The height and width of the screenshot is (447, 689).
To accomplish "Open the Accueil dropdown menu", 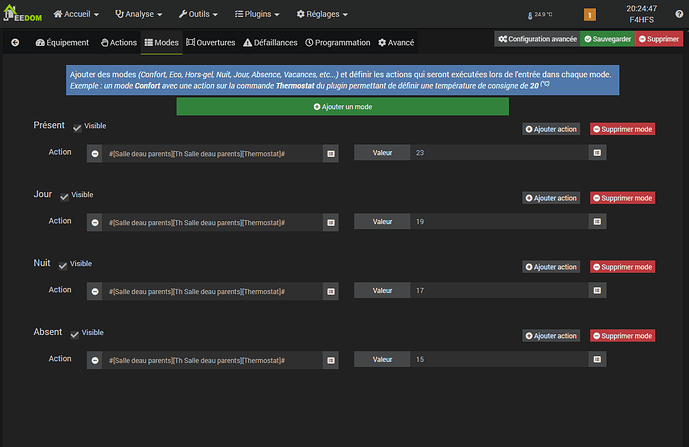I will point(76,14).
